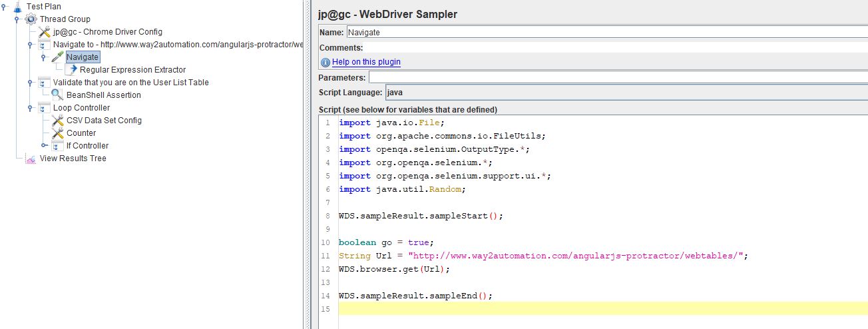Click the Regular Expression Extractor icon
The height and width of the screenshot is (329, 868).
pyautogui.click(x=71, y=70)
